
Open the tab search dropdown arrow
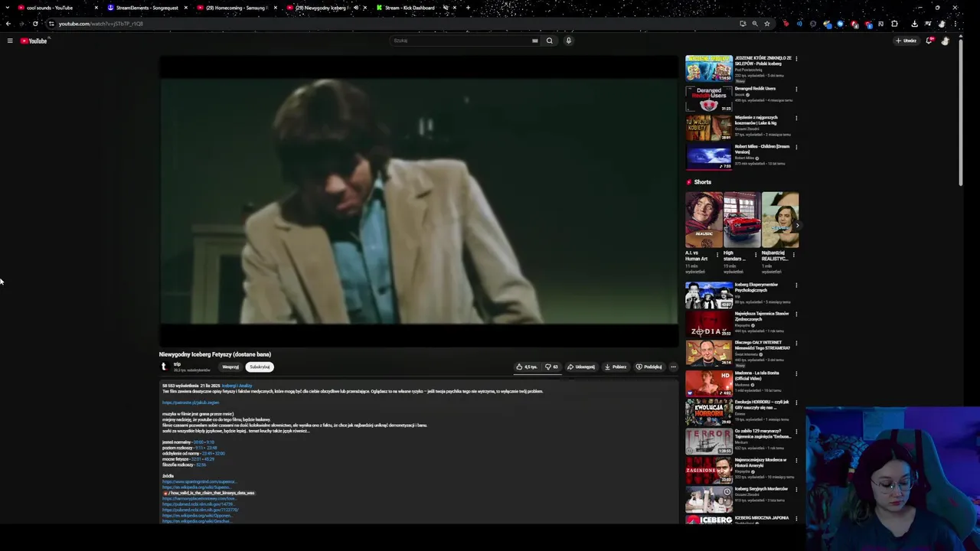tap(7, 8)
